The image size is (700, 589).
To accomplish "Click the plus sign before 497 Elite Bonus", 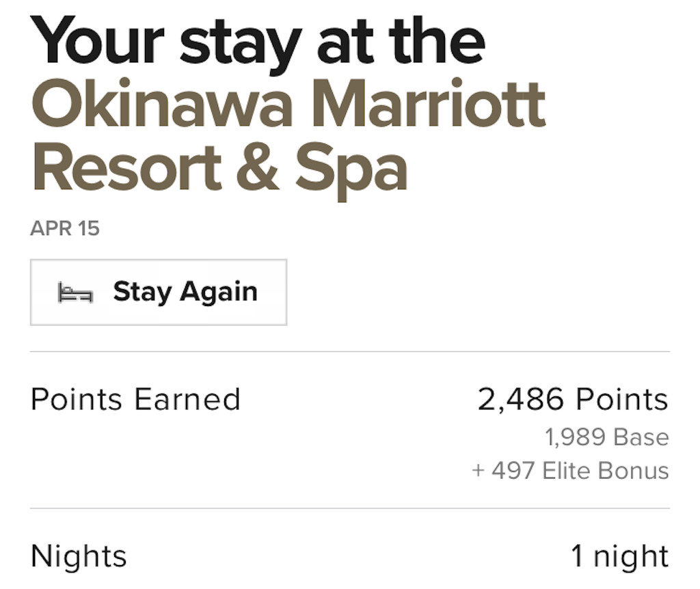I will (478, 471).
